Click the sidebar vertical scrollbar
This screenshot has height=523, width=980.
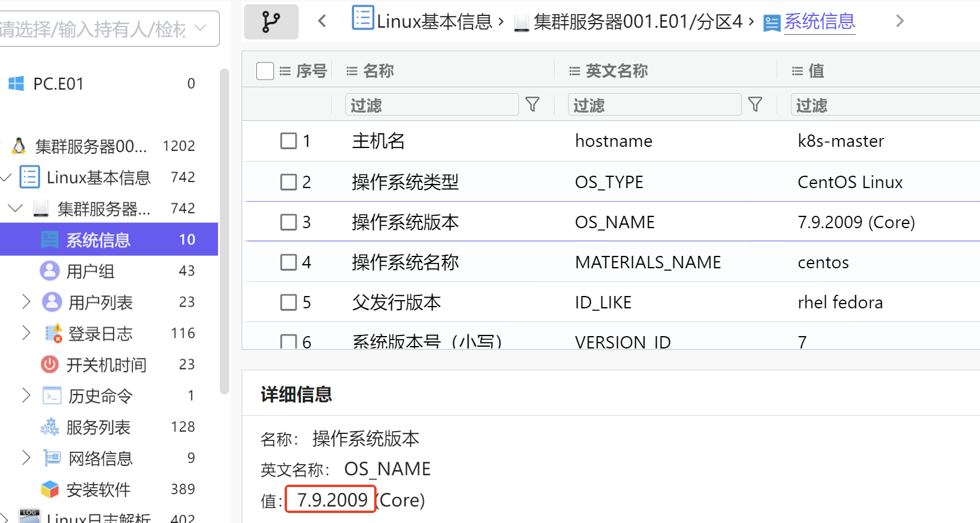(224, 231)
